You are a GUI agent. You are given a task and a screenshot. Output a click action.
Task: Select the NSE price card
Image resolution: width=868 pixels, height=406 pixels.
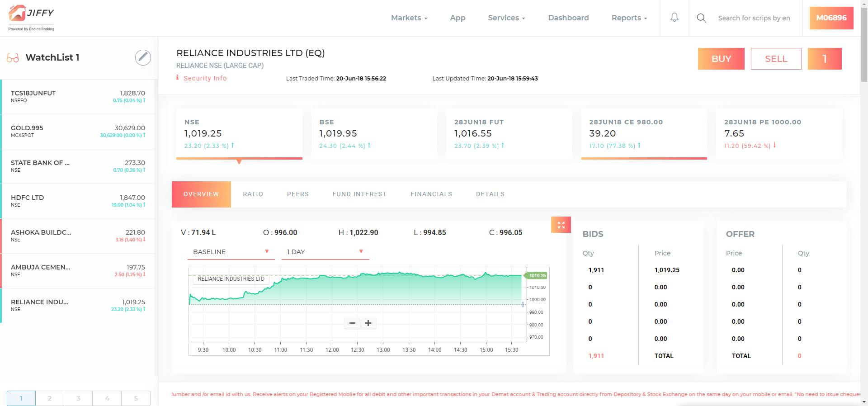point(239,134)
